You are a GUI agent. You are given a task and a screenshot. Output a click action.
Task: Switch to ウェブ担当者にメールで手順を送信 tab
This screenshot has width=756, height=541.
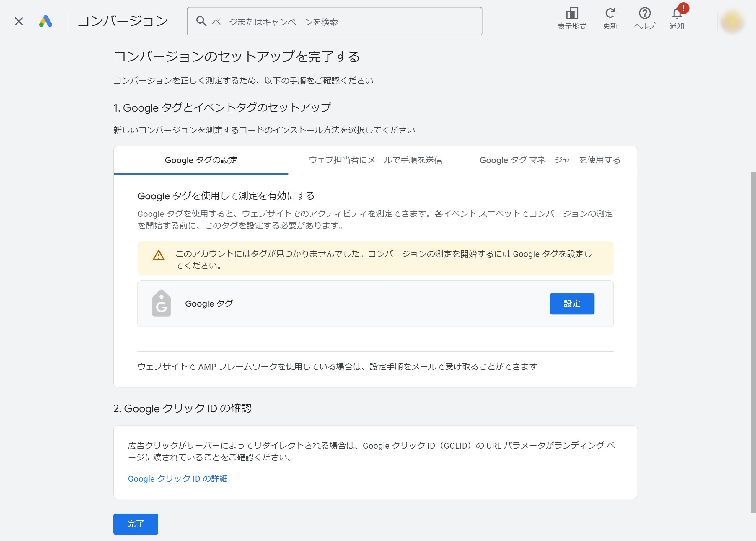click(x=375, y=160)
